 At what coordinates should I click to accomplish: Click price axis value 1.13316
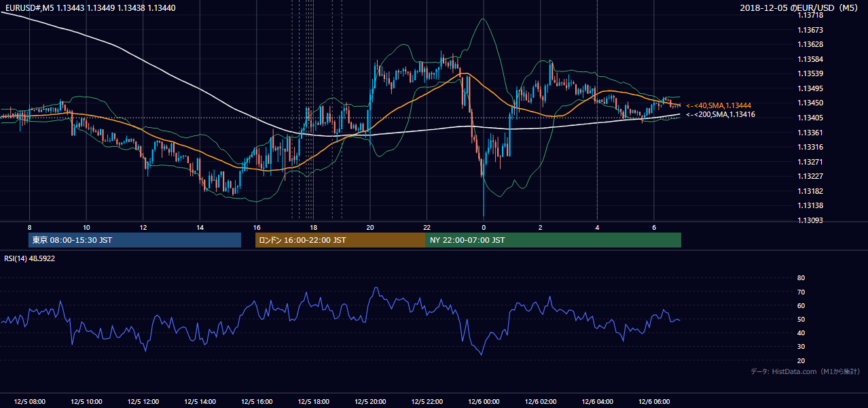pos(810,147)
